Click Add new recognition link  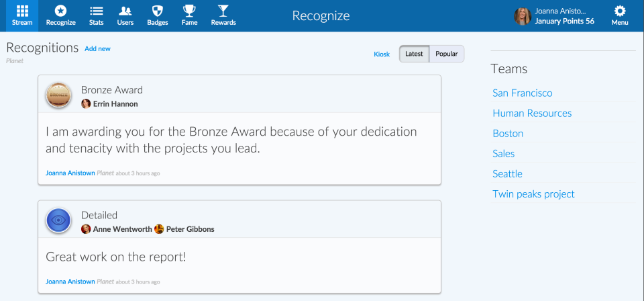pos(97,49)
